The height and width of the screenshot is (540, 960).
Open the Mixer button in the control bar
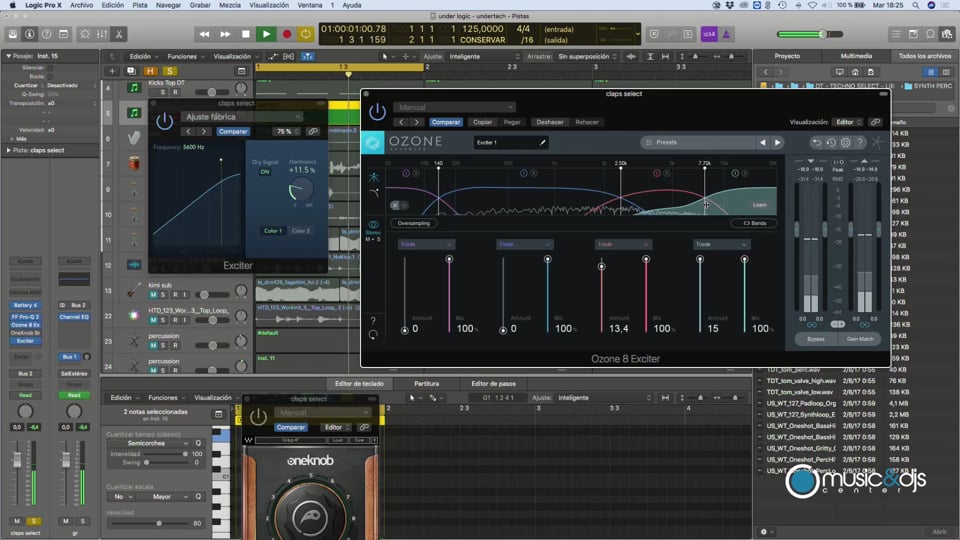tap(102, 34)
